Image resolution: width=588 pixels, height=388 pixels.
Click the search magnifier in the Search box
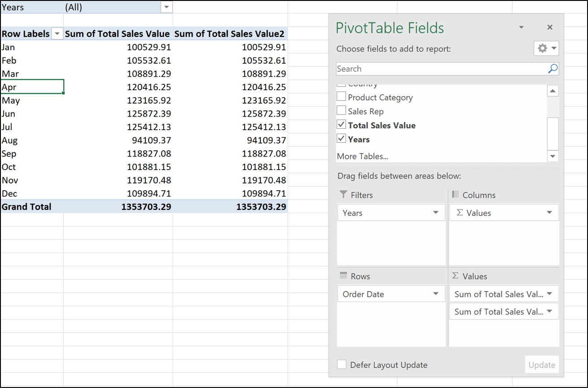tap(553, 69)
